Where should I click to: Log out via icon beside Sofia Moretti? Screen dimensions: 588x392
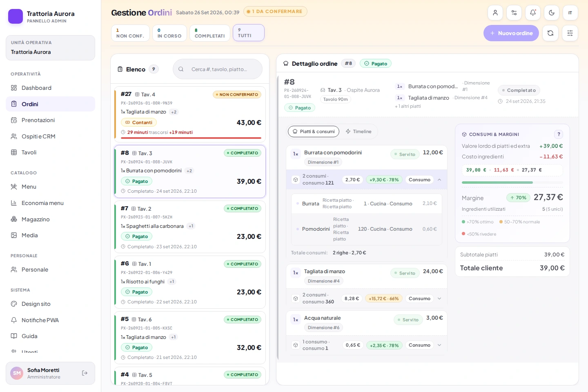(85, 373)
